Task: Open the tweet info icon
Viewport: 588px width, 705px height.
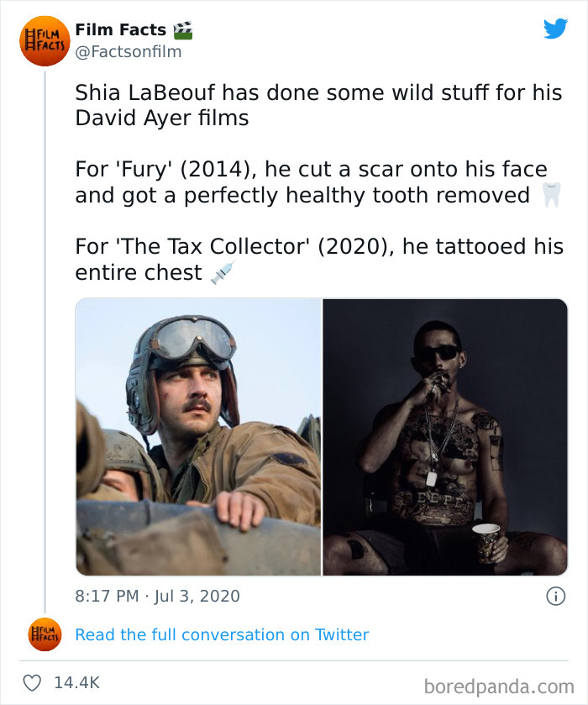Action: click(x=554, y=596)
